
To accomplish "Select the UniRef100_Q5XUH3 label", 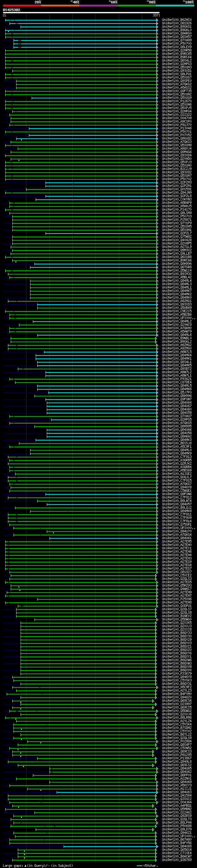I will 176,67.
